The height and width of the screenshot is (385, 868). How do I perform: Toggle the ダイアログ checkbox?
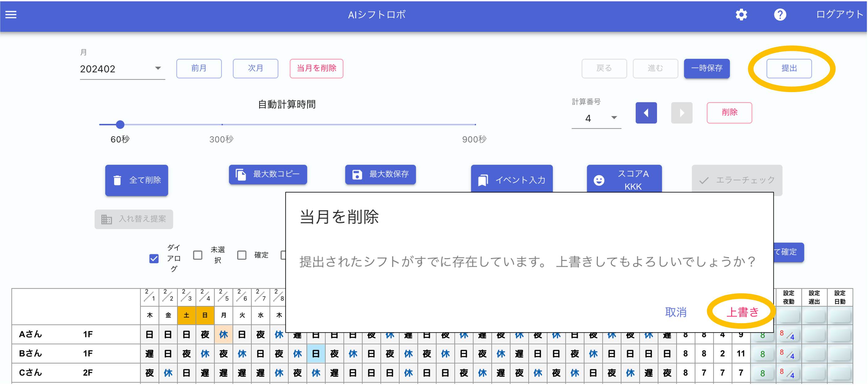coord(154,259)
